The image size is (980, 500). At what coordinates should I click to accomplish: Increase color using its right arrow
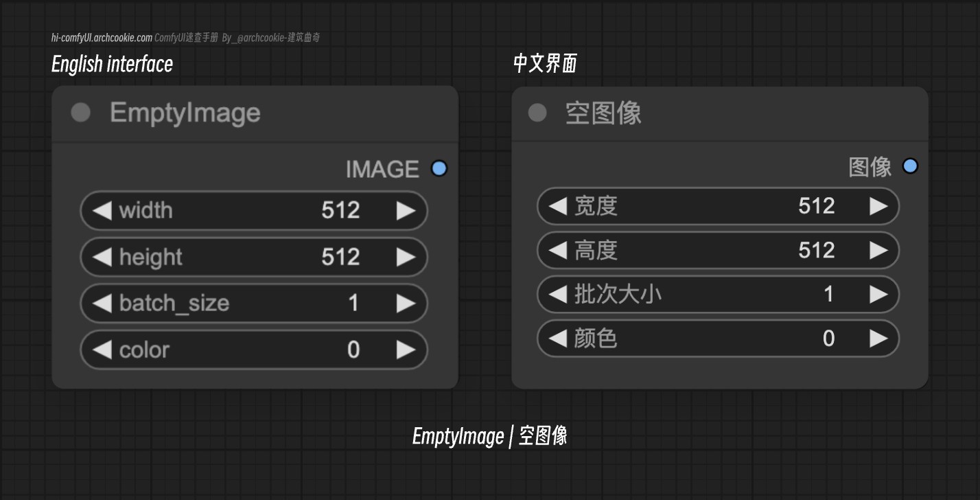(x=406, y=350)
